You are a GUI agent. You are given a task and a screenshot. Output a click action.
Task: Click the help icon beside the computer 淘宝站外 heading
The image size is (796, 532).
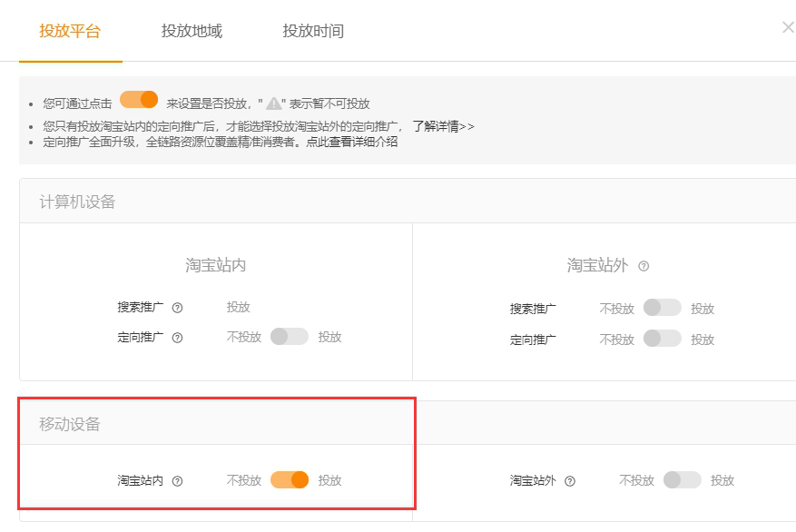[644, 266]
